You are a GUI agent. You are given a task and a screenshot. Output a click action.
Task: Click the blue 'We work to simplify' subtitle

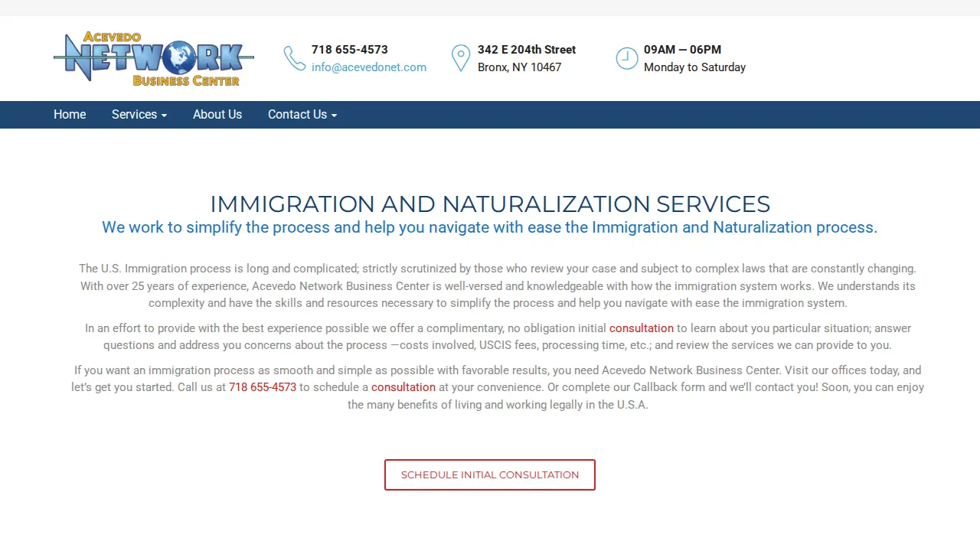tap(490, 227)
